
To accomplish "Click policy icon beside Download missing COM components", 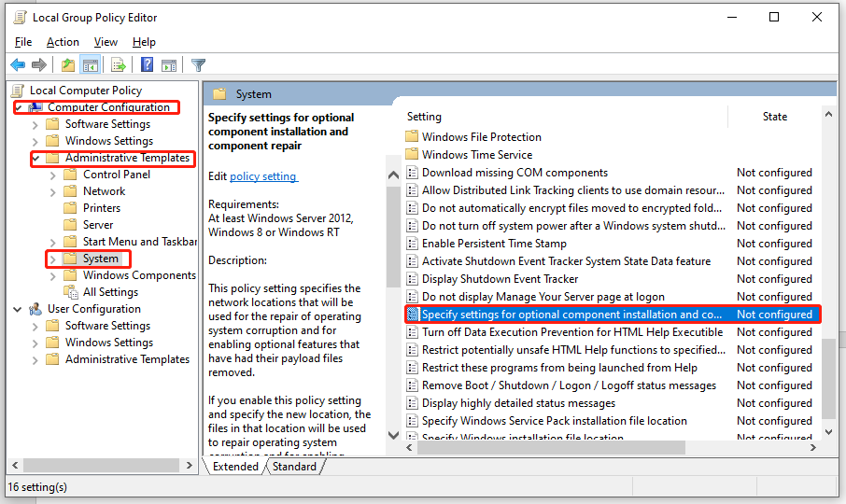I will tap(412, 173).
